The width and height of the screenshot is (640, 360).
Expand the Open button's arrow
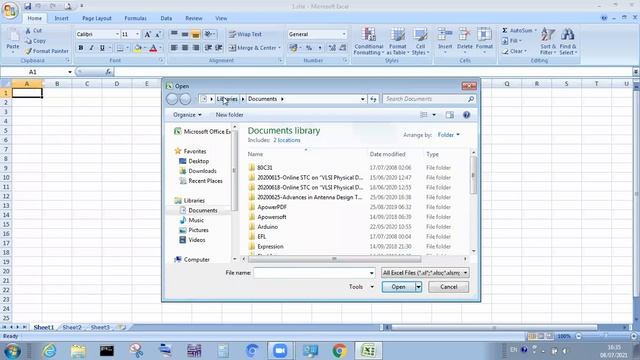coord(418,287)
